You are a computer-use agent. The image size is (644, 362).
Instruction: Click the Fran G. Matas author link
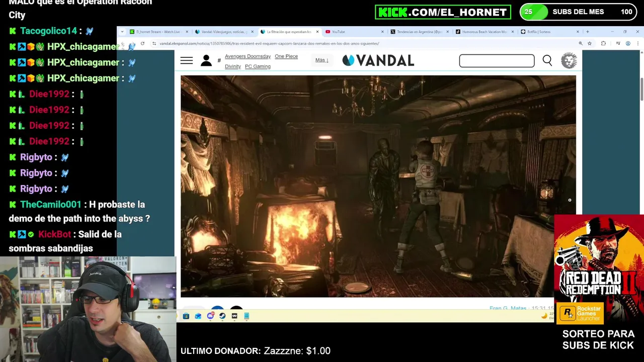pyautogui.click(x=508, y=308)
